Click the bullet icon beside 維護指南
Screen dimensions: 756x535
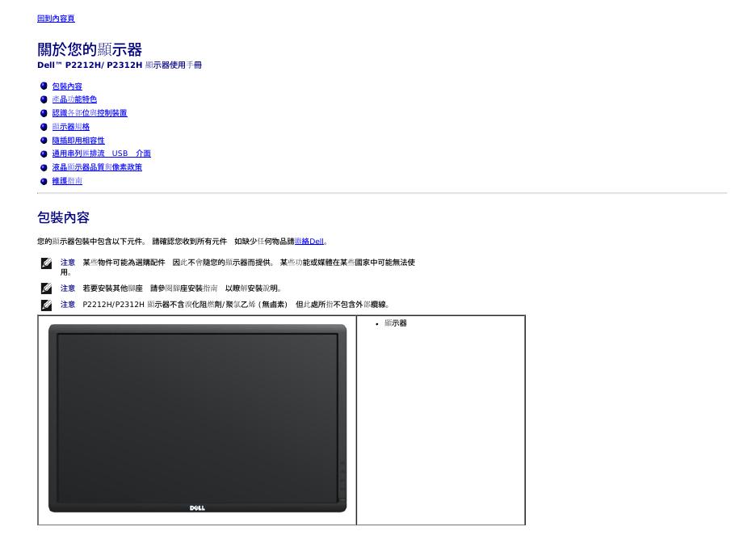44,181
